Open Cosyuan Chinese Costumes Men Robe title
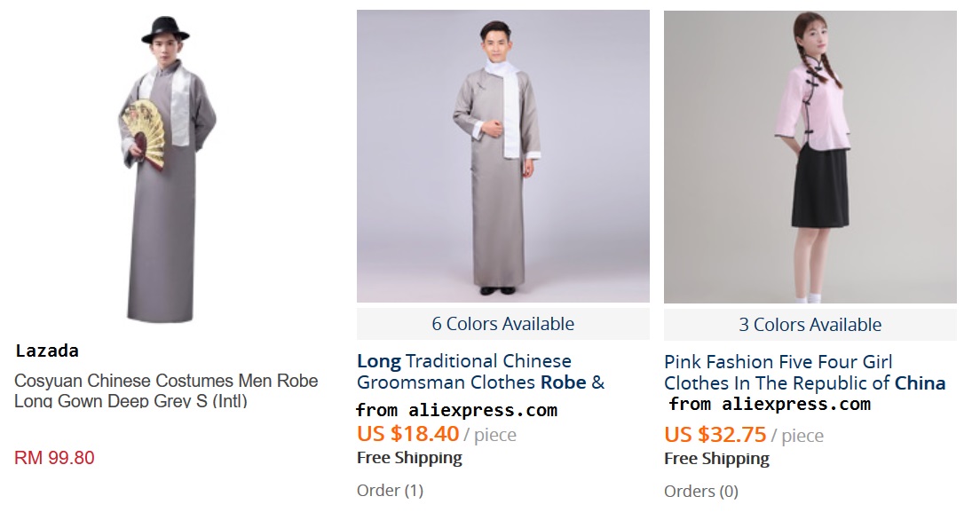The height and width of the screenshot is (528, 980). pyautogui.click(x=166, y=390)
